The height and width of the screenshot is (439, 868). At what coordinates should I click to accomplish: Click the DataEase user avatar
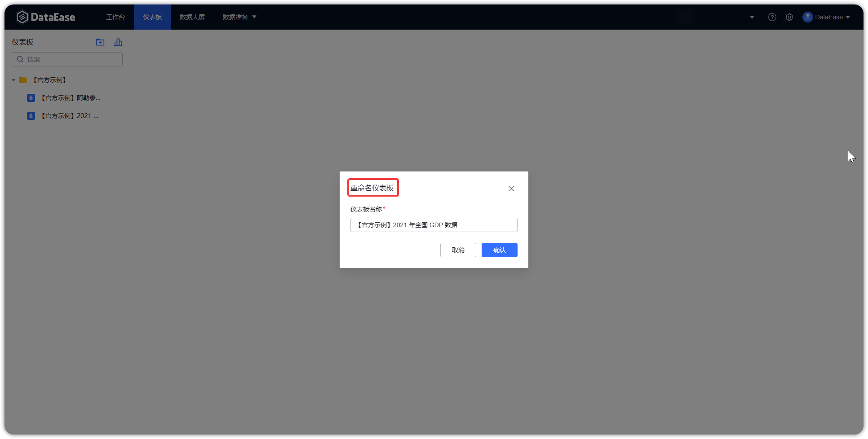pyautogui.click(x=808, y=17)
